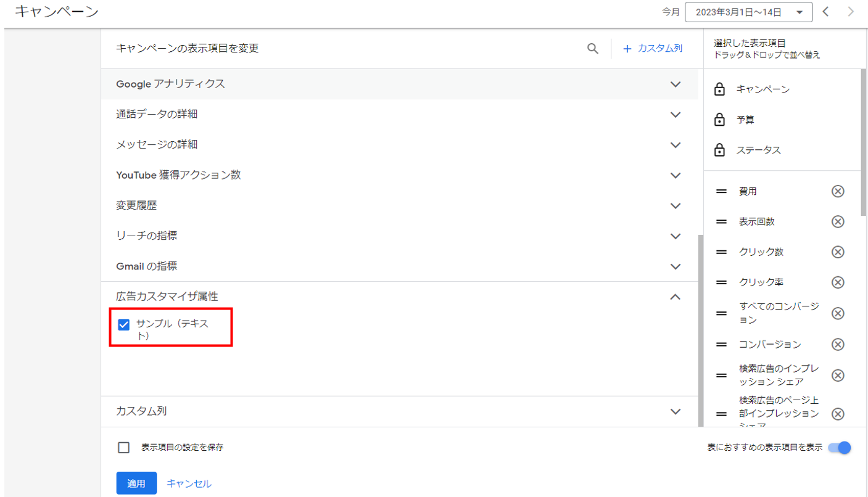The image size is (868, 497).
Task: Remove 検索広告のインプレッション シェア column via X
Action: (x=838, y=375)
